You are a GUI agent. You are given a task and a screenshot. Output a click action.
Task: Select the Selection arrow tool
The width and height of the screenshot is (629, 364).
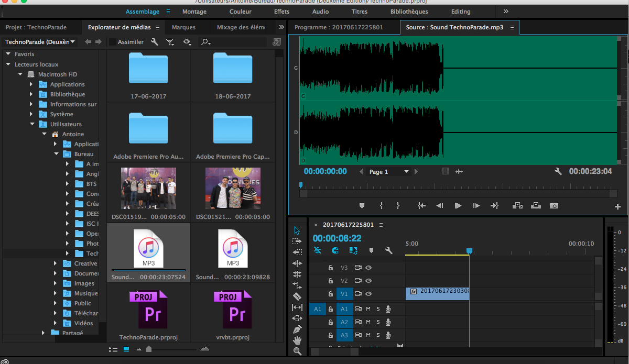pyautogui.click(x=297, y=230)
